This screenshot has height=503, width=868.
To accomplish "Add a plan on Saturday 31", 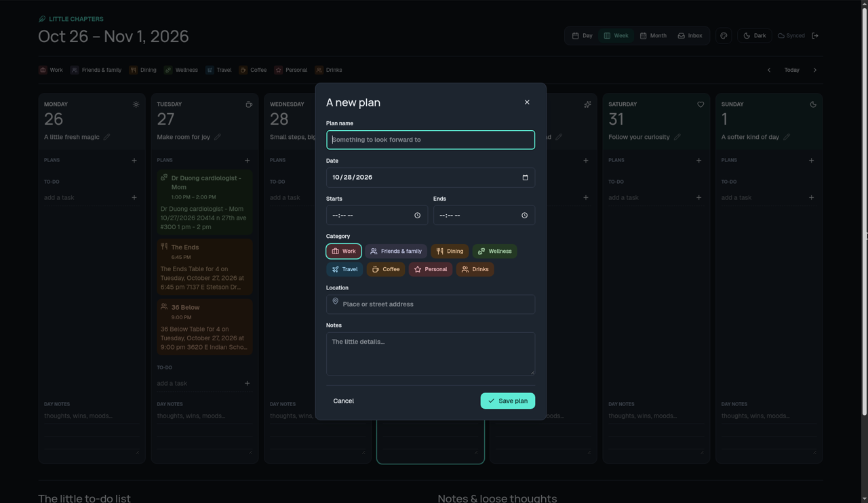I will pos(699,161).
